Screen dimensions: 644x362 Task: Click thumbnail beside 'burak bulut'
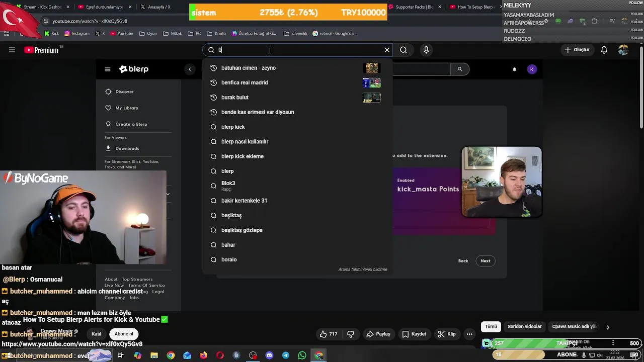[372, 98]
